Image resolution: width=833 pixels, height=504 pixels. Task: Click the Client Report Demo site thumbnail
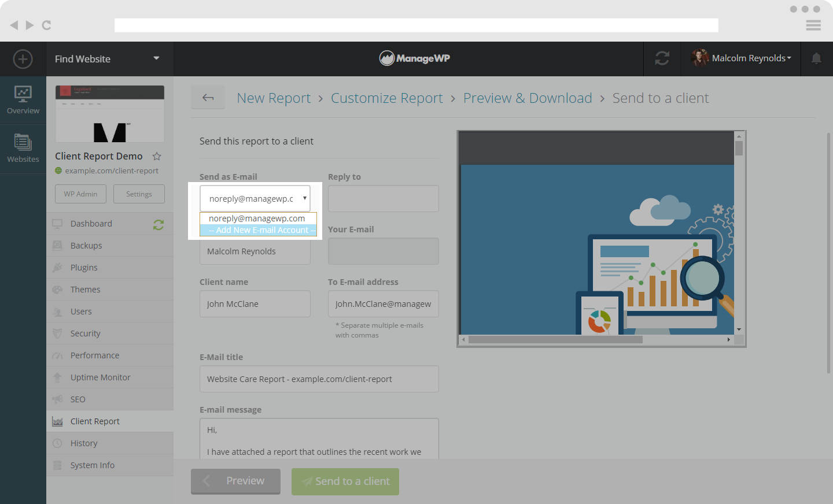(x=110, y=114)
